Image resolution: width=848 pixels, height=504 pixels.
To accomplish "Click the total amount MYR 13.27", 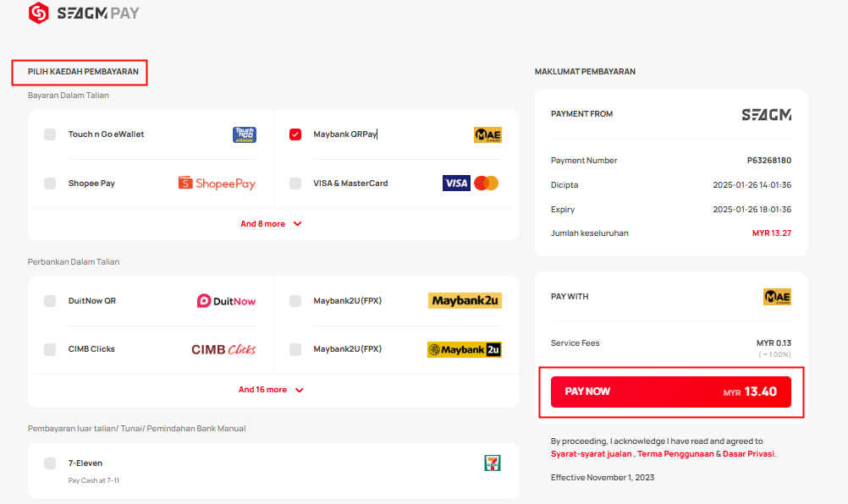I will (772, 233).
